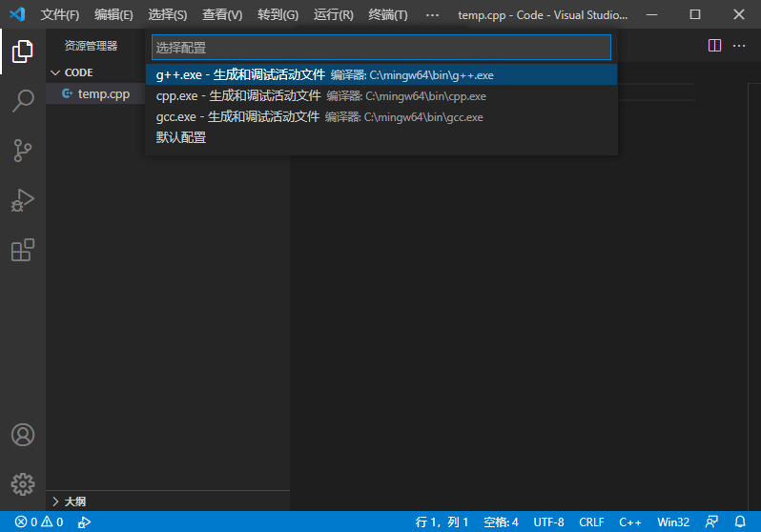Open the Explorer icon in activity bar
Image resolution: width=761 pixels, height=532 pixels.
click(22, 51)
